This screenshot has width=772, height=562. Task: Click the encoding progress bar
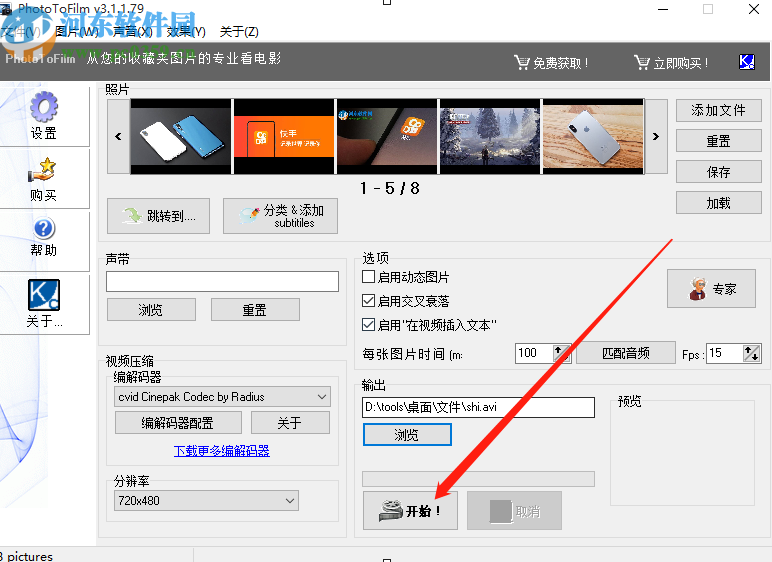pos(478,479)
